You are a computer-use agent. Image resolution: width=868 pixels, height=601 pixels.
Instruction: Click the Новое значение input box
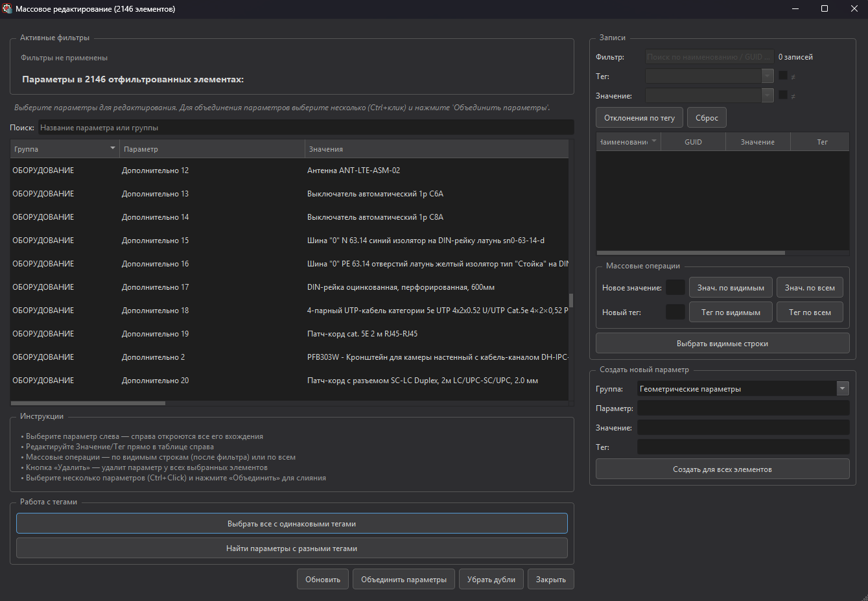click(x=675, y=287)
